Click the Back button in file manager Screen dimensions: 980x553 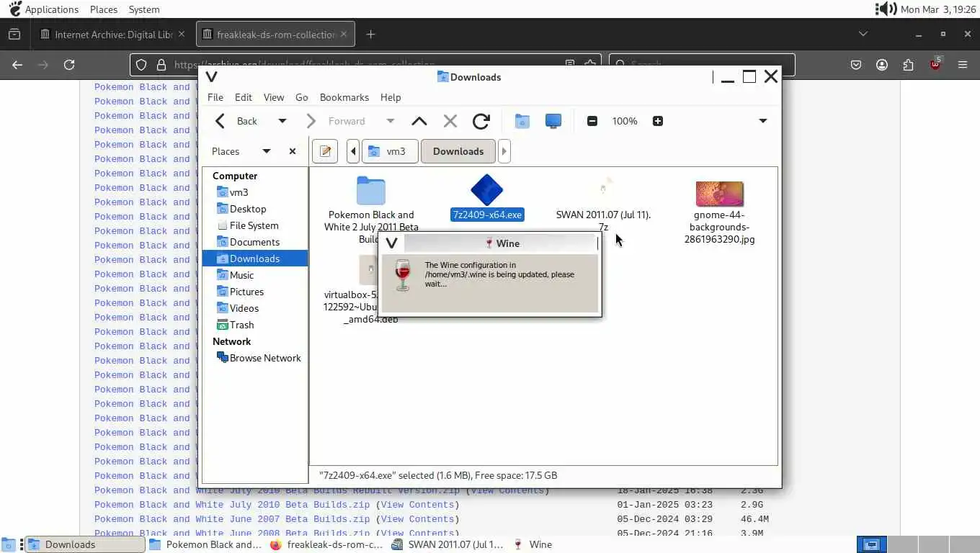click(x=238, y=121)
